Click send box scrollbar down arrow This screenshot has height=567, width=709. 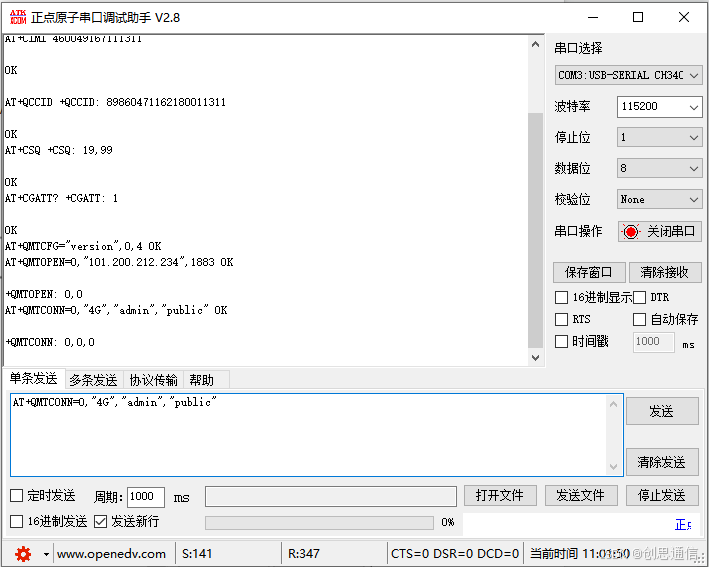[614, 467]
